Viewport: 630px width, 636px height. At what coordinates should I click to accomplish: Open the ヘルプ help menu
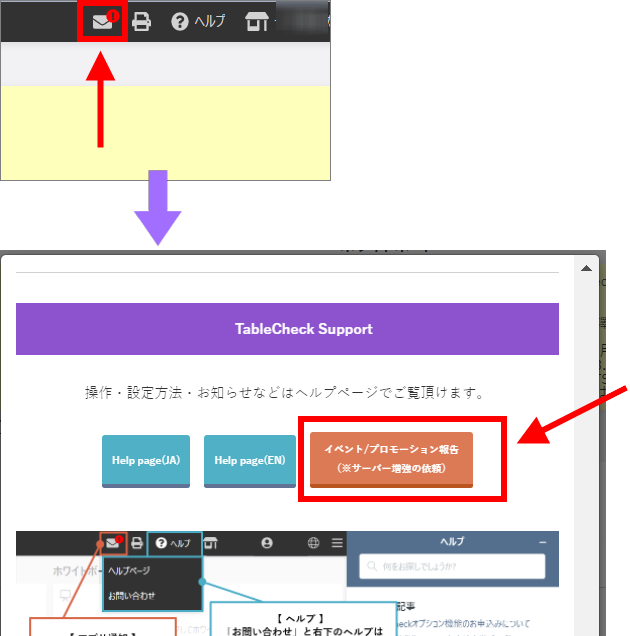[198, 21]
